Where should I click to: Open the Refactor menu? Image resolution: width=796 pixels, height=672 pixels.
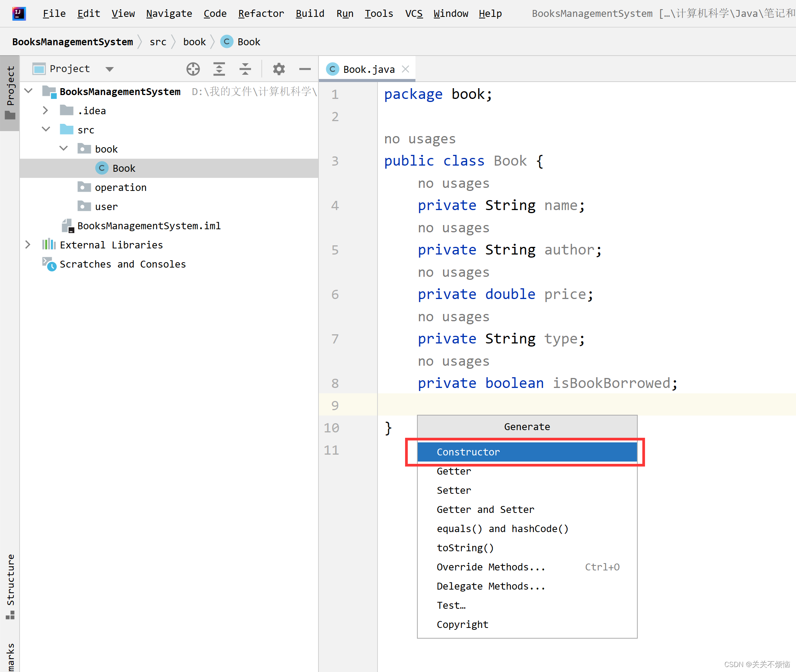261,14
